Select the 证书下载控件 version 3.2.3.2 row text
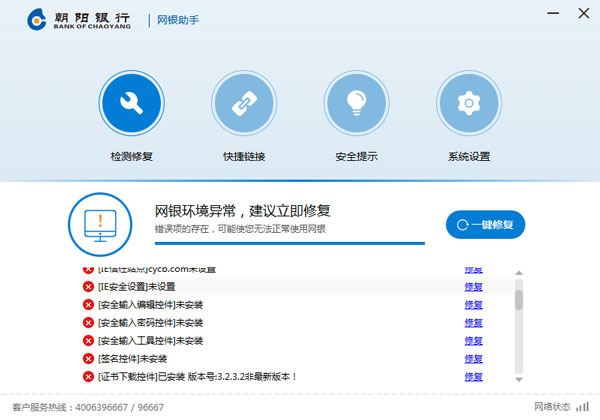This screenshot has height=420, width=600. point(197,377)
